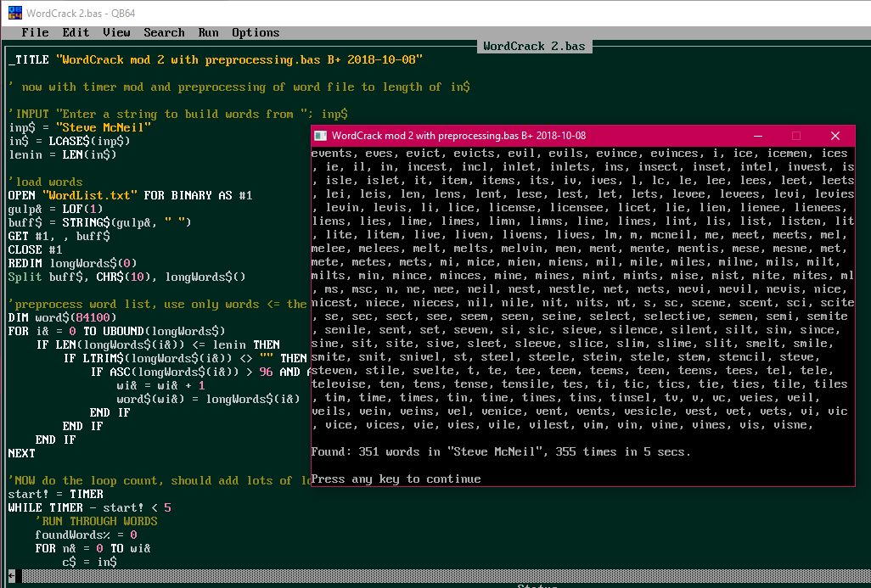871x588 pixels.
Task: Open the View menu
Action: (x=116, y=33)
